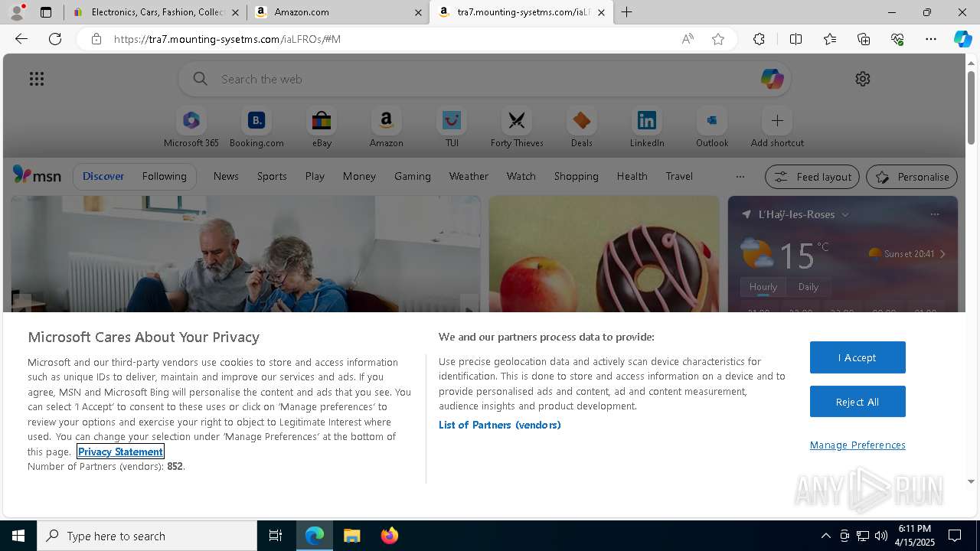Open Browser essentials heart icon
980x551 pixels.
897,39
